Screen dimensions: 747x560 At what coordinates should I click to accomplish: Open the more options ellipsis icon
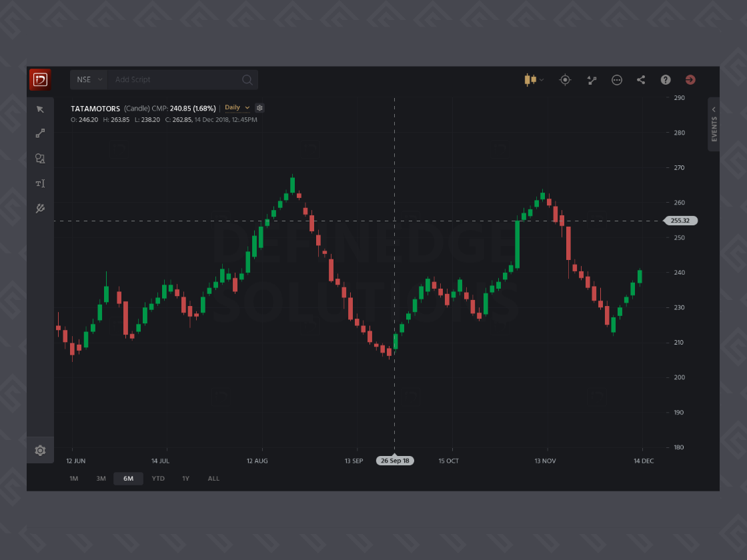(x=616, y=80)
